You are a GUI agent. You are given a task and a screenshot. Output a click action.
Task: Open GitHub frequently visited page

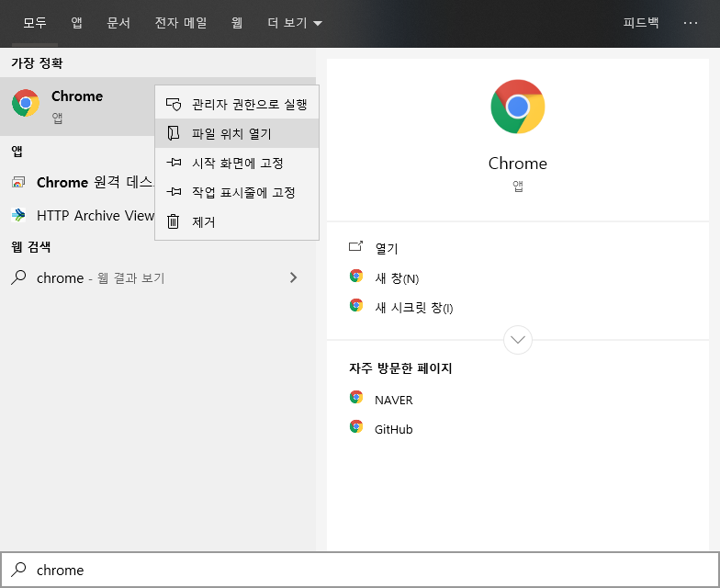[x=393, y=430]
